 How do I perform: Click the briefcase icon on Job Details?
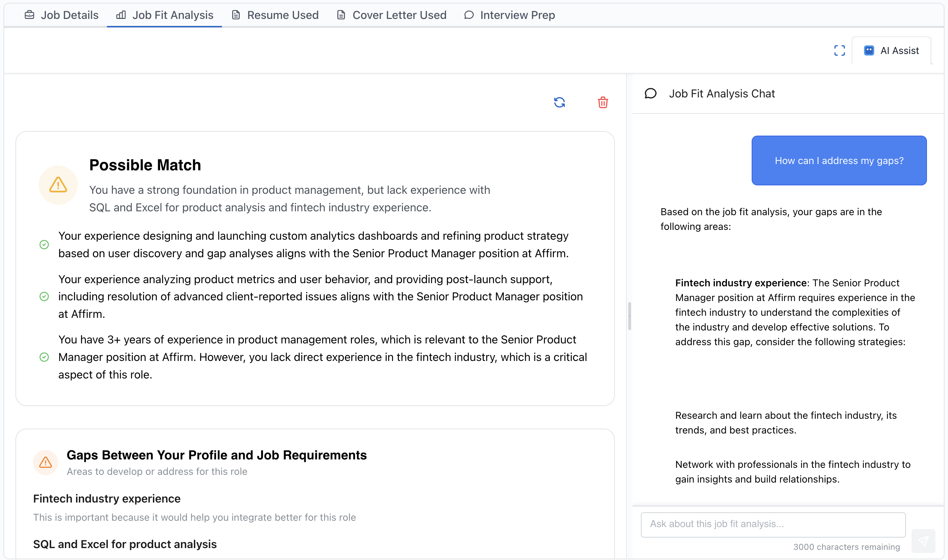(x=30, y=15)
